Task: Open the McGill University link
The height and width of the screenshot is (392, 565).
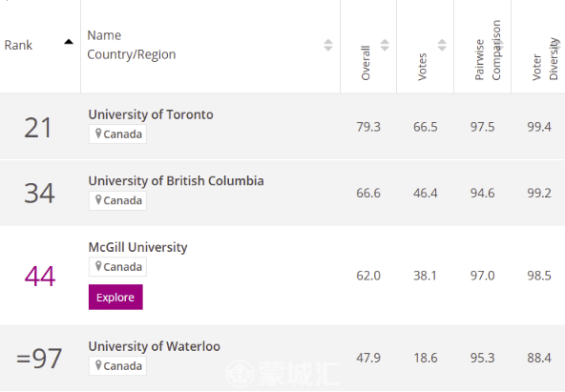Action: (137, 247)
